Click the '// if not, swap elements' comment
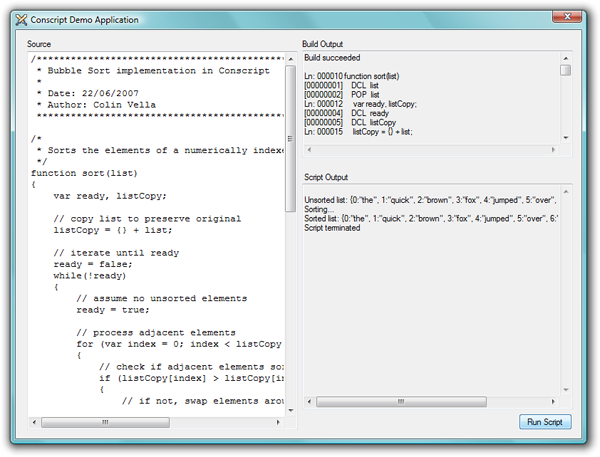 point(203,401)
